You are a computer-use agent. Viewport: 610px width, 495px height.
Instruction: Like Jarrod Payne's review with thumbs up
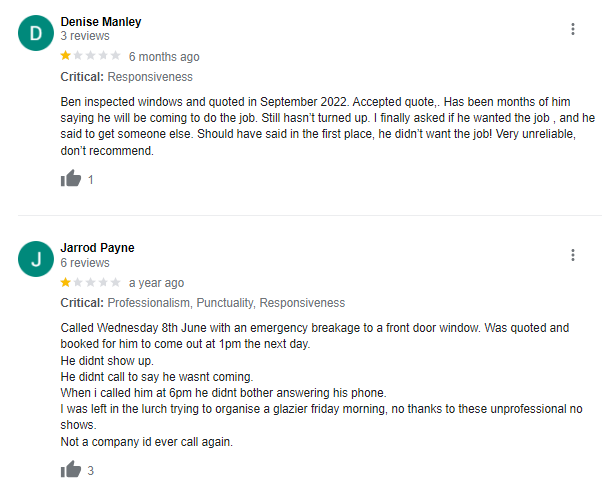(71, 469)
